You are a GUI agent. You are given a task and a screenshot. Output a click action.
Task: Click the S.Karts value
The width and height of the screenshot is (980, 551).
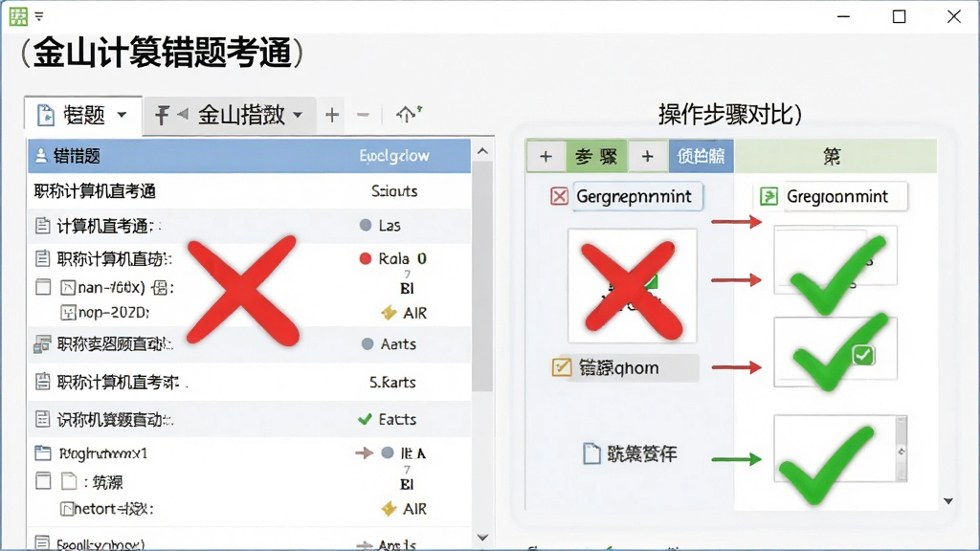(x=392, y=383)
